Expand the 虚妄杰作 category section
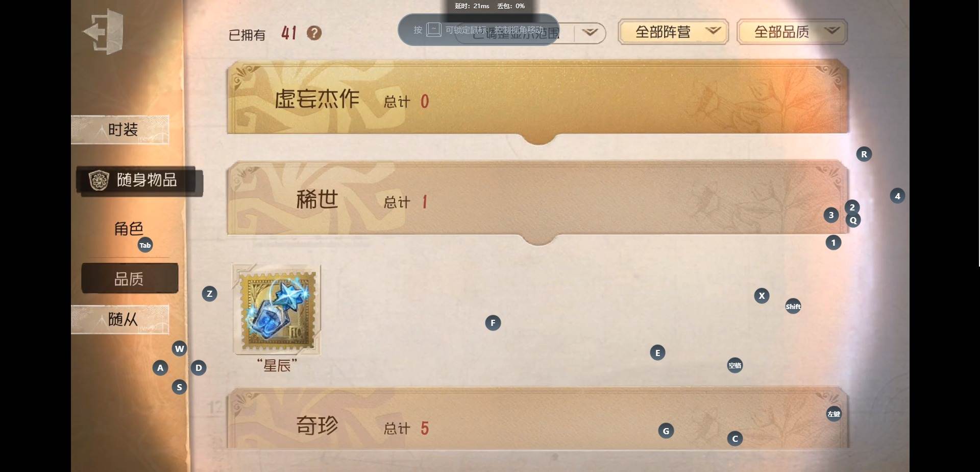 click(x=537, y=100)
